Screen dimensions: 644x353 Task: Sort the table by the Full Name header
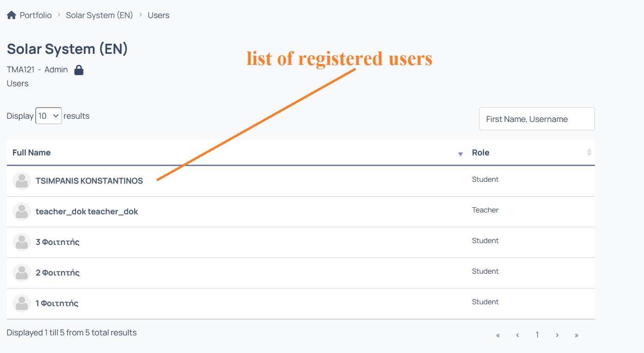coord(32,153)
